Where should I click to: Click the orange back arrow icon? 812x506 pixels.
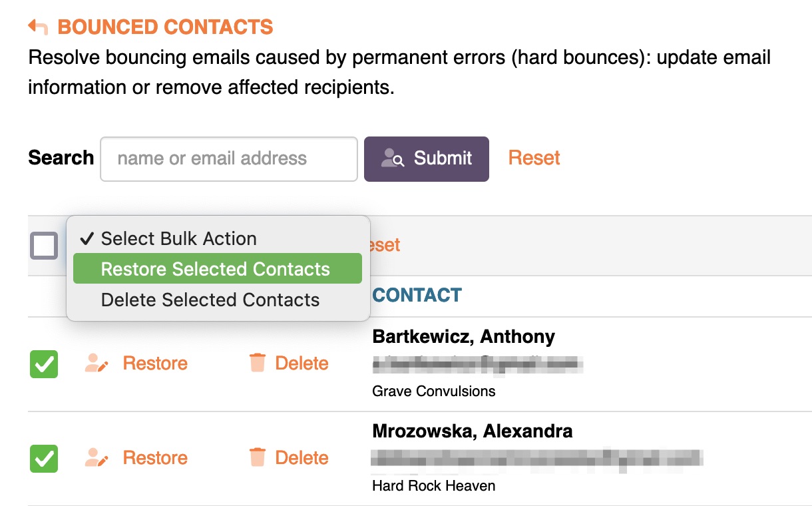(38, 27)
